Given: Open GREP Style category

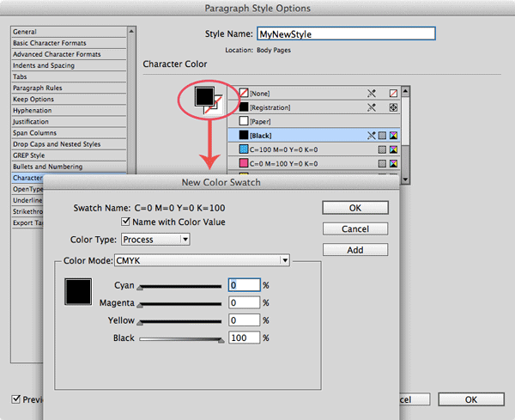Looking at the screenshot, I should pyautogui.click(x=69, y=155).
